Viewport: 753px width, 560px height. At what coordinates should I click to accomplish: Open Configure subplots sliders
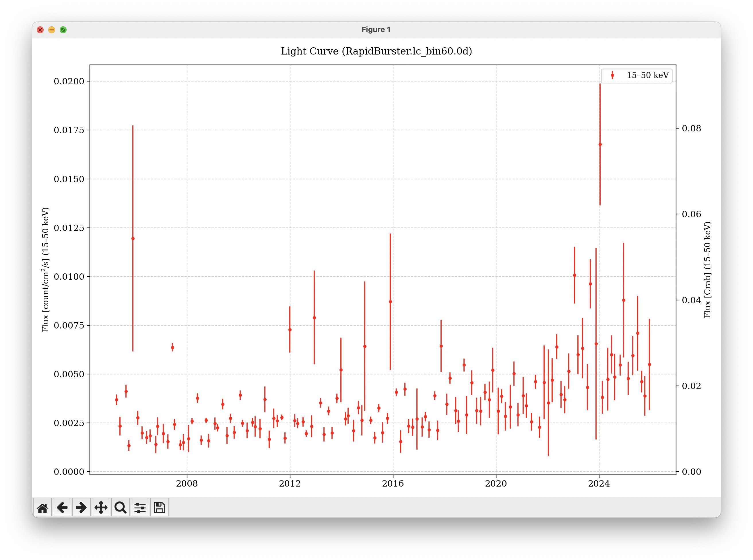tap(140, 507)
